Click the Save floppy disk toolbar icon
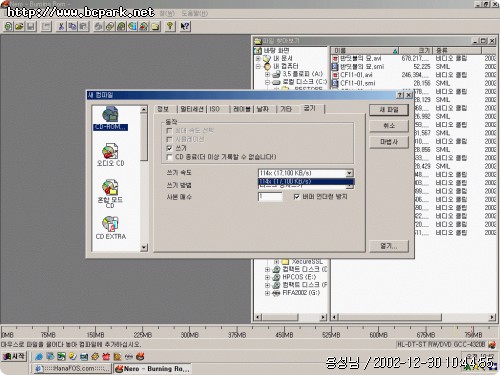The image size is (500, 375). (x=31, y=26)
